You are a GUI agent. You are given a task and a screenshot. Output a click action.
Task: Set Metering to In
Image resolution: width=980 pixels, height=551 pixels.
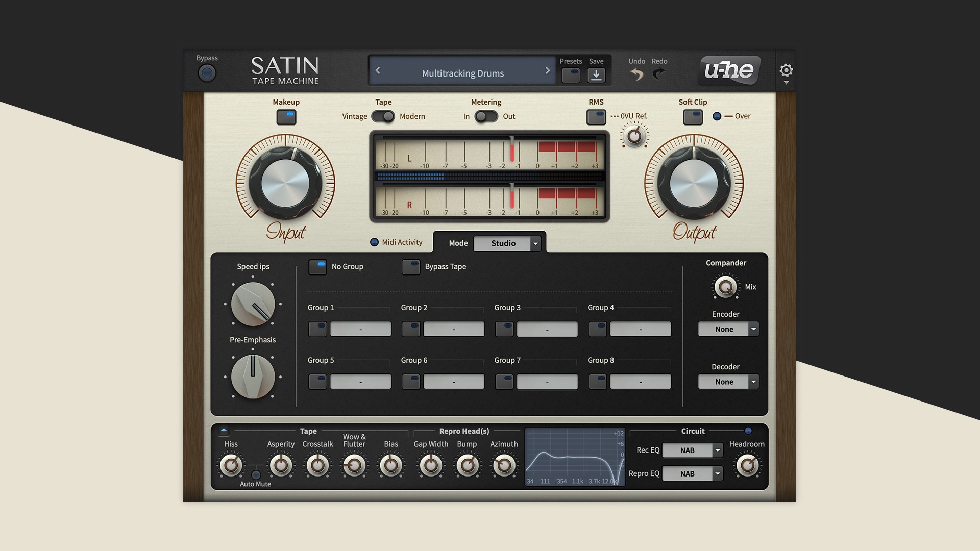480,117
